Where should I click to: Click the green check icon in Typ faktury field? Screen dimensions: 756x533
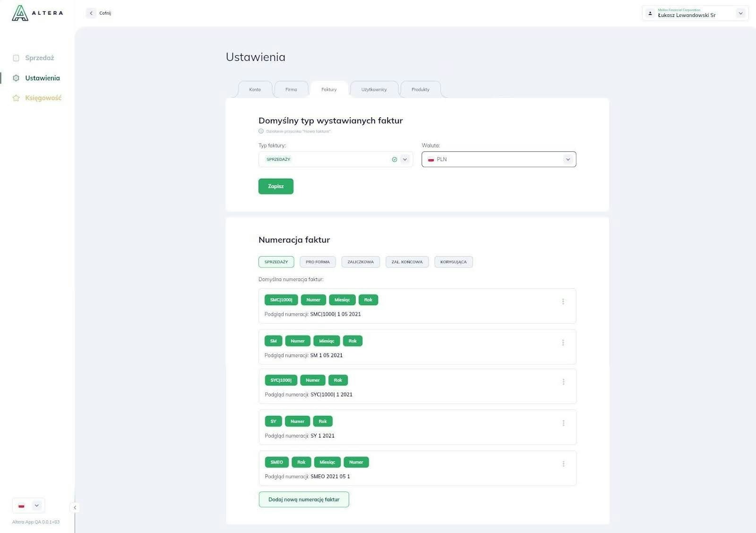pyautogui.click(x=395, y=160)
